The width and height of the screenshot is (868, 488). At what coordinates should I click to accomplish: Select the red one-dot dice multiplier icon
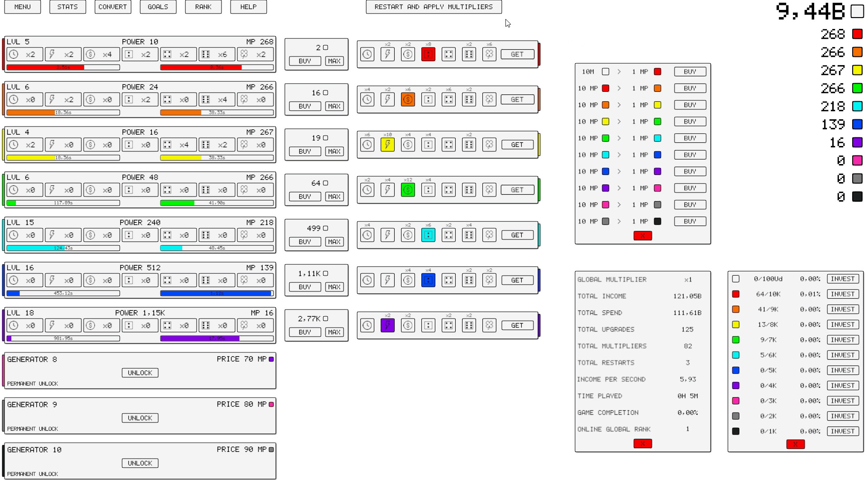(x=428, y=54)
